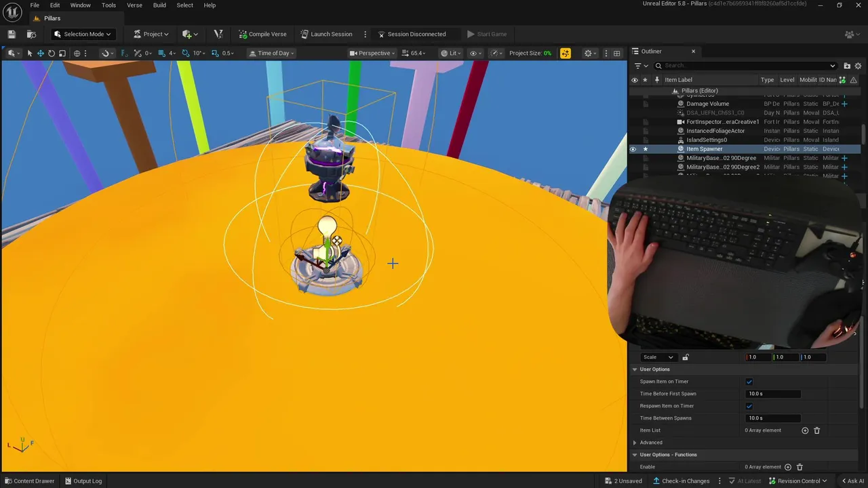Uncheck Spawn Item on Timer
Image resolution: width=868 pixels, height=488 pixels.
tap(749, 382)
